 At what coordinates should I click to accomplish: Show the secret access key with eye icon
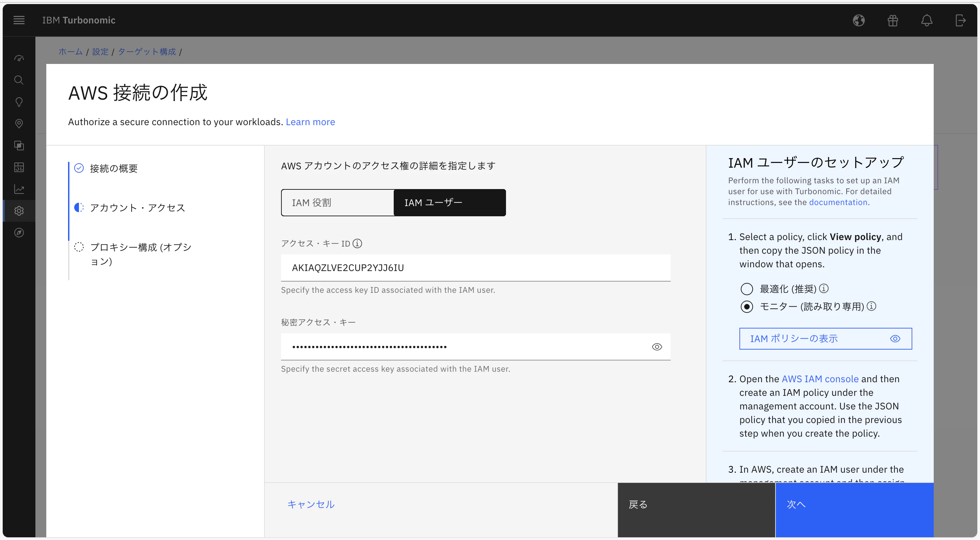pyautogui.click(x=657, y=347)
